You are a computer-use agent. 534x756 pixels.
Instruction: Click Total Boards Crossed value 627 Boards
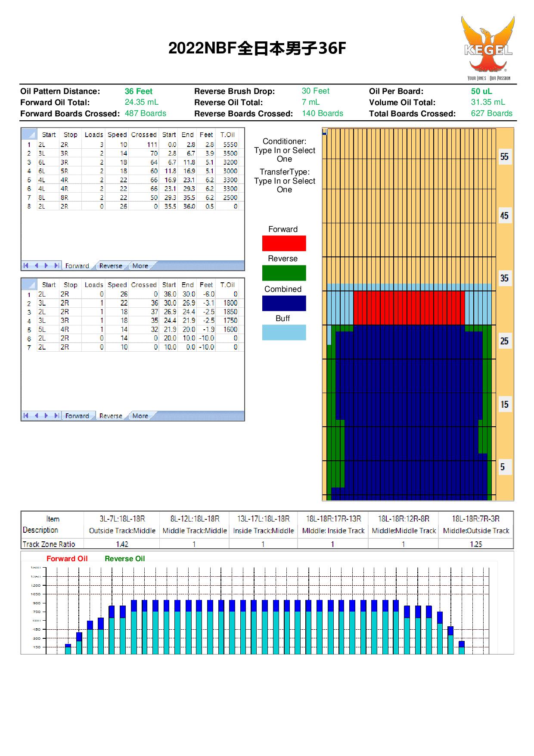coord(492,113)
